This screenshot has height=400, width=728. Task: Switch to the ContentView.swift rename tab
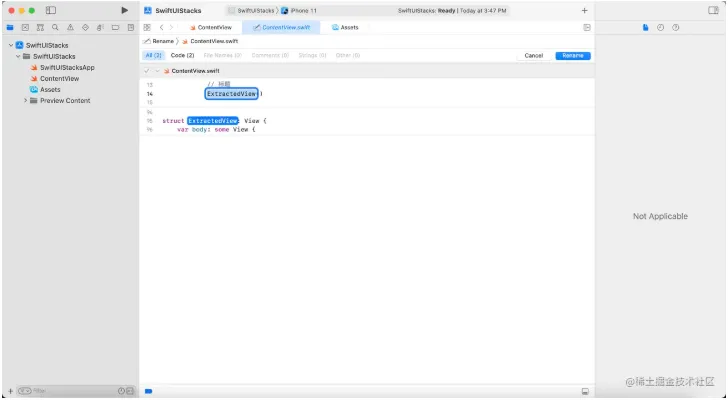[x=282, y=27]
